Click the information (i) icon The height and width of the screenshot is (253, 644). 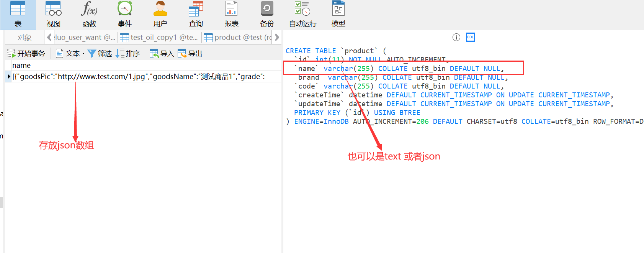click(x=456, y=37)
